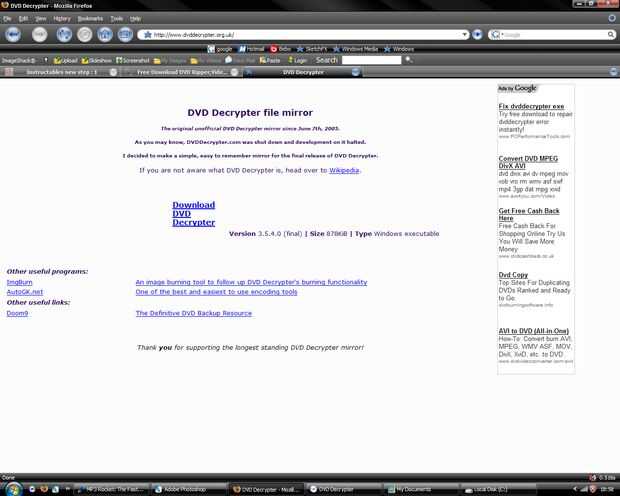Viewport: 620px width, 496px height.
Task: Open the Hotmail bookmark
Action: coord(251,49)
